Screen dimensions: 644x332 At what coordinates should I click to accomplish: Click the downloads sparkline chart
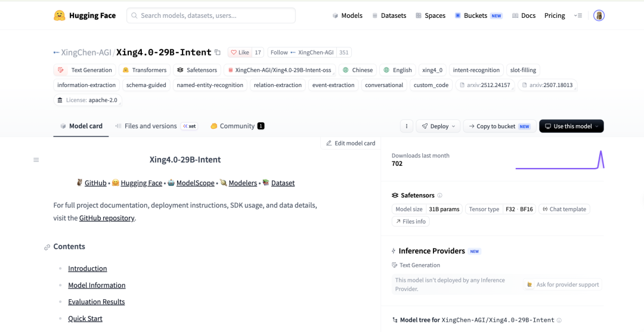[560, 160]
